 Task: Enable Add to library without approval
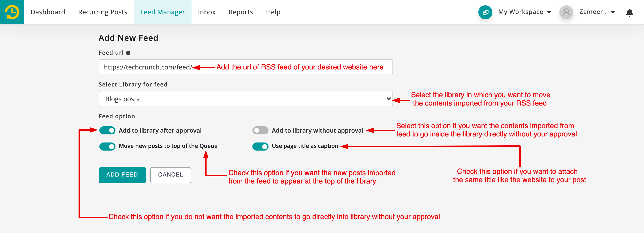pos(260,130)
